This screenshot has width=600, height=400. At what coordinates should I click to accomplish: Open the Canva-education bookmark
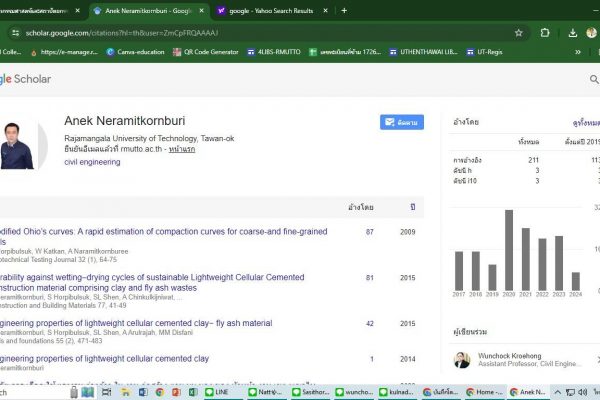pos(135,52)
